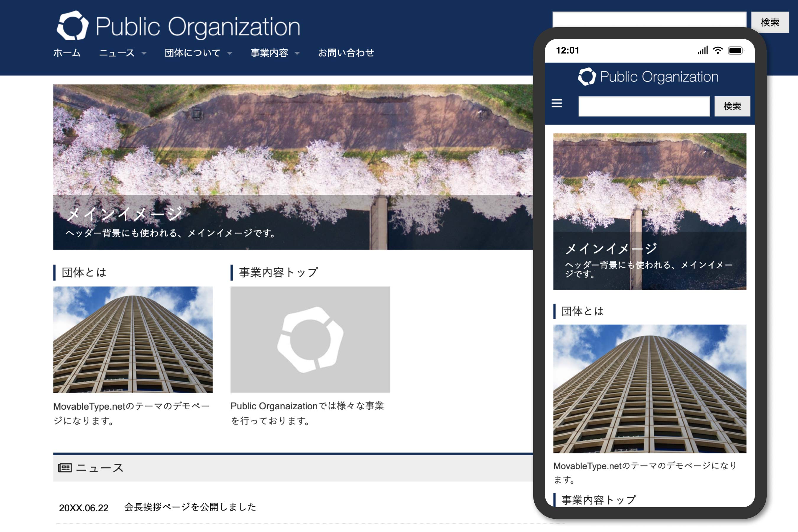Image resolution: width=798 pixels, height=532 pixels.
Task: Click mobile description MovableType.netのテーマ text
Action: click(x=645, y=472)
